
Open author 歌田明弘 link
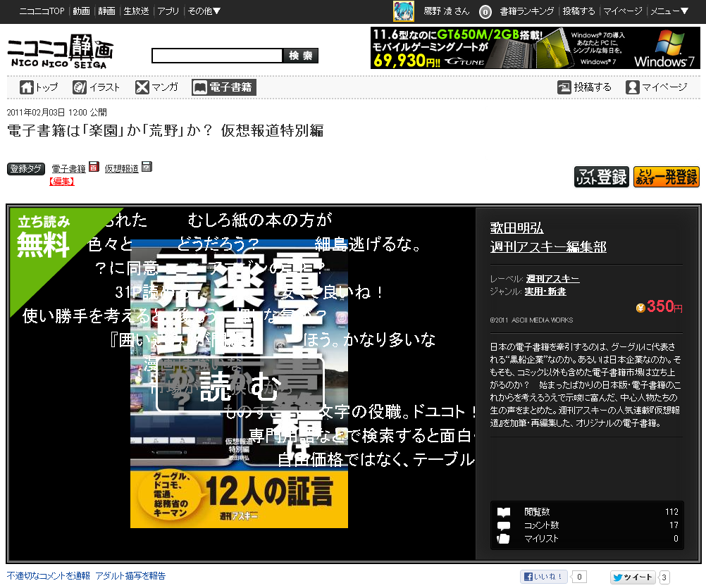pos(517,228)
